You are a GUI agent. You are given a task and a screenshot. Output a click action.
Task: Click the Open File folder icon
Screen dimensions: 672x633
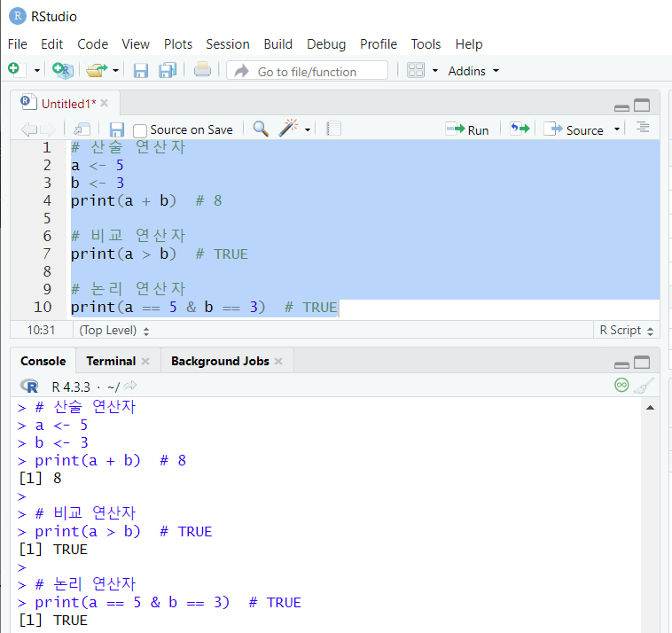click(97, 70)
